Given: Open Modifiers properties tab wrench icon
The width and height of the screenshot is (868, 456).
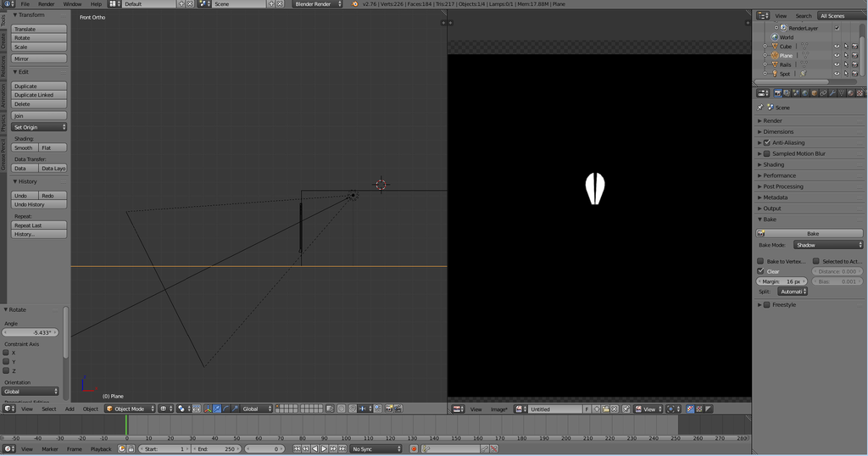Looking at the screenshot, I should pos(832,93).
